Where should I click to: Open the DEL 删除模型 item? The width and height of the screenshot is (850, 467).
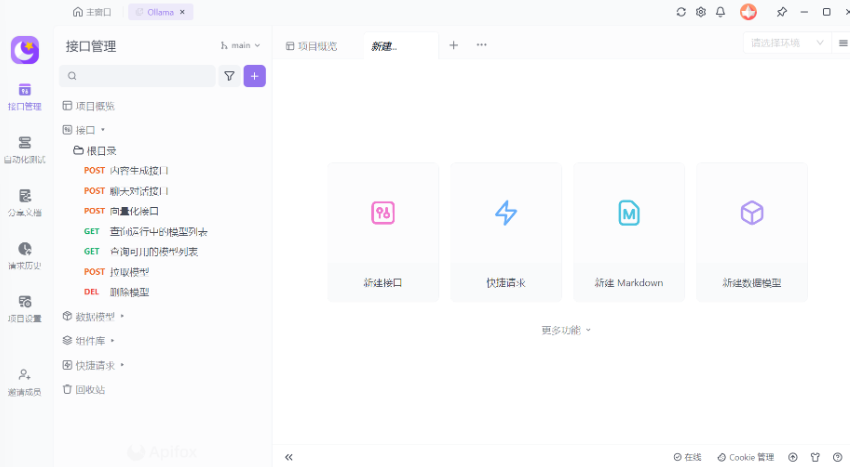116,292
